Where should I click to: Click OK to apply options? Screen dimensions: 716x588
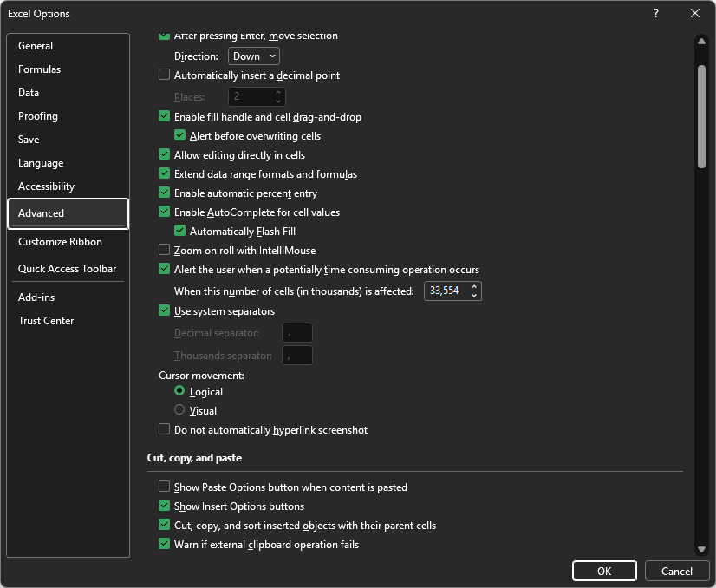[x=604, y=572]
